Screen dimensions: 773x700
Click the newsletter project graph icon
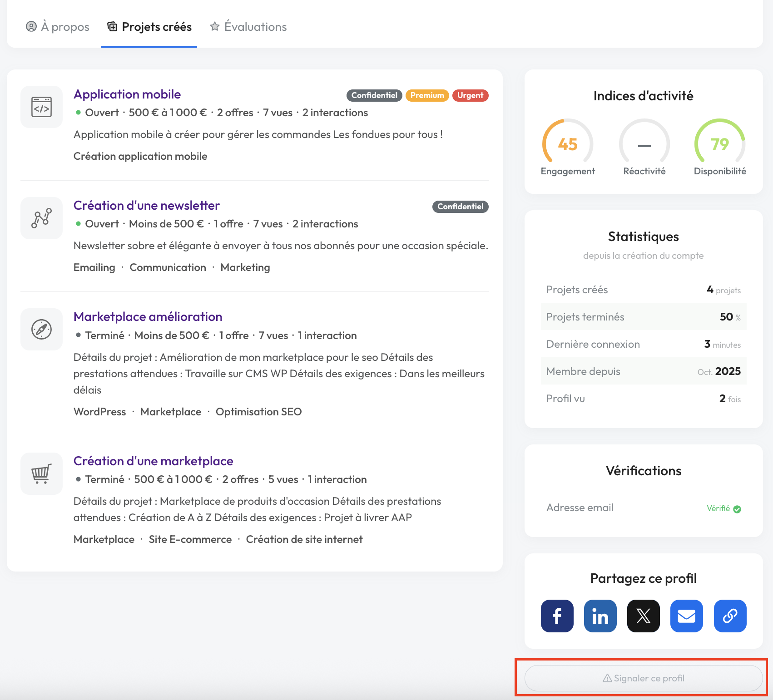coord(41,218)
